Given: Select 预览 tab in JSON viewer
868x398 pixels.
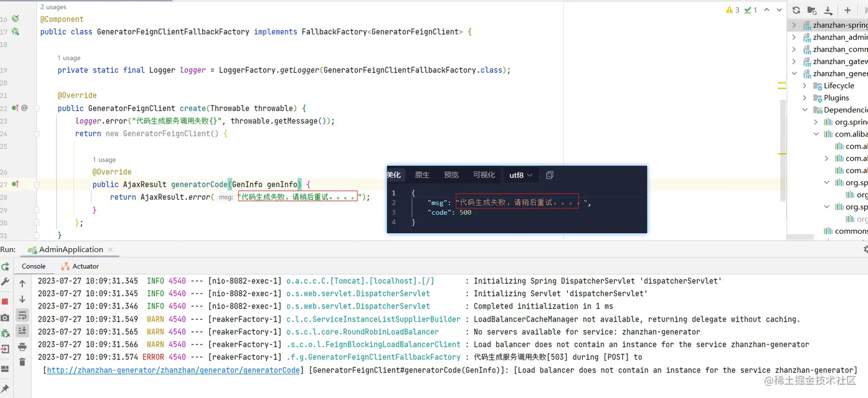Looking at the screenshot, I should tap(451, 175).
